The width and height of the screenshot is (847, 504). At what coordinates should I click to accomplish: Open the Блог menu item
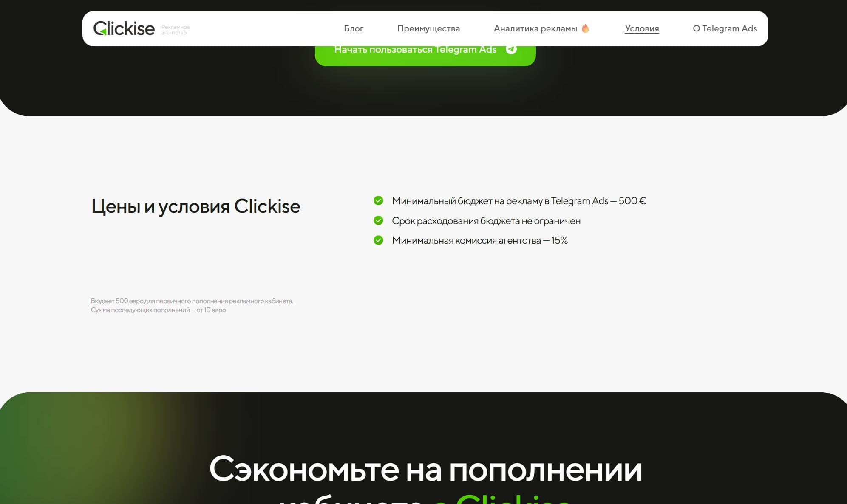[x=353, y=28]
